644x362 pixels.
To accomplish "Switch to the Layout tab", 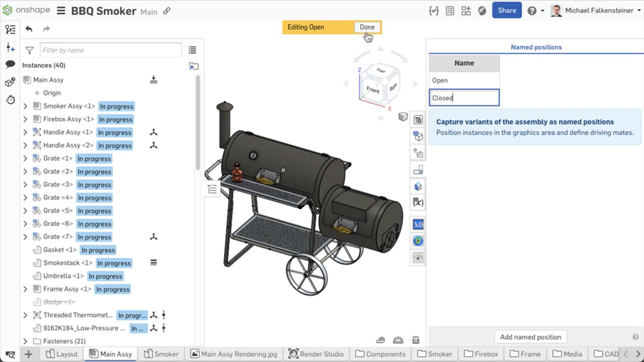I will click(x=62, y=354).
